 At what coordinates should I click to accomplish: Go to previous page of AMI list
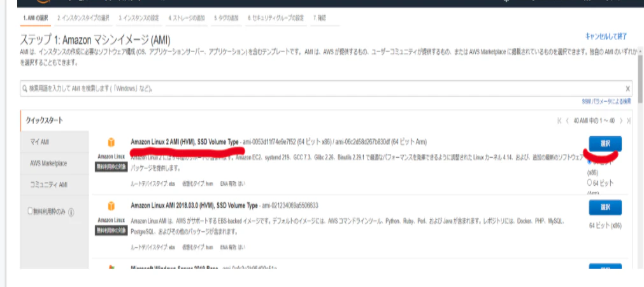coord(567,121)
